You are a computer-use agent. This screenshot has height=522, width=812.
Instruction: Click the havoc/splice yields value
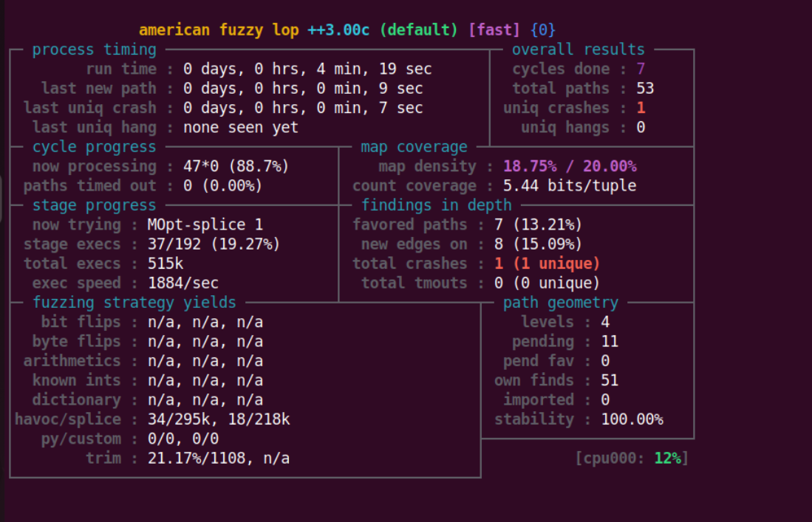[219, 419]
